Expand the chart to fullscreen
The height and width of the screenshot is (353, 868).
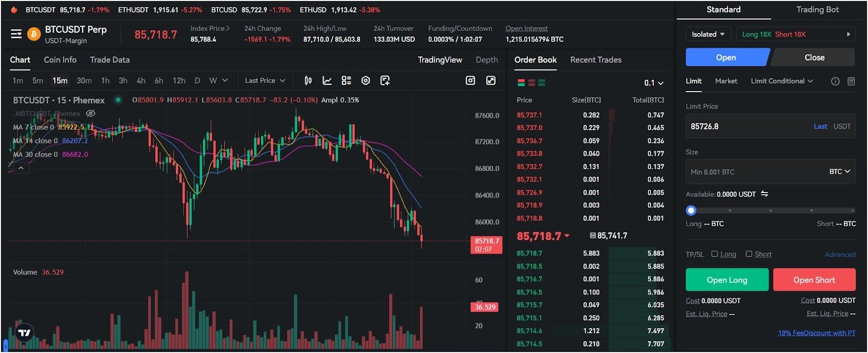pyautogui.click(x=491, y=80)
